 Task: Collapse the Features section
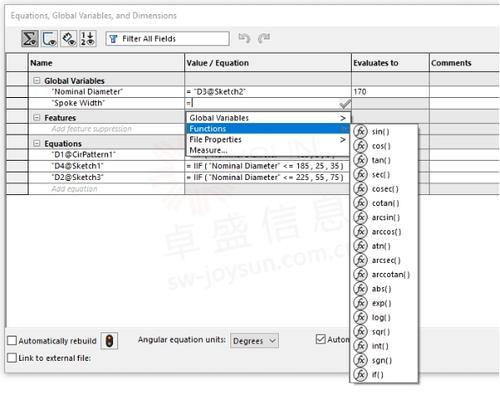point(37,118)
